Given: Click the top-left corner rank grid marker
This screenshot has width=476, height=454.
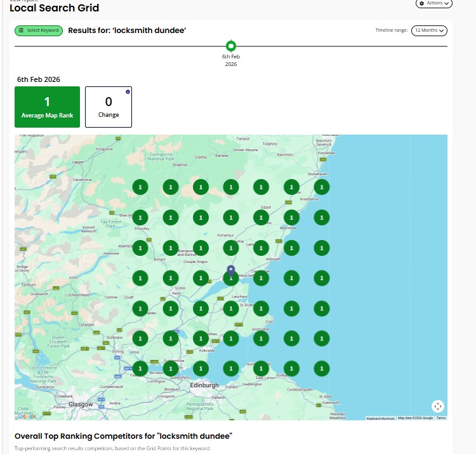Looking at the screenshot, I should 140,187.
